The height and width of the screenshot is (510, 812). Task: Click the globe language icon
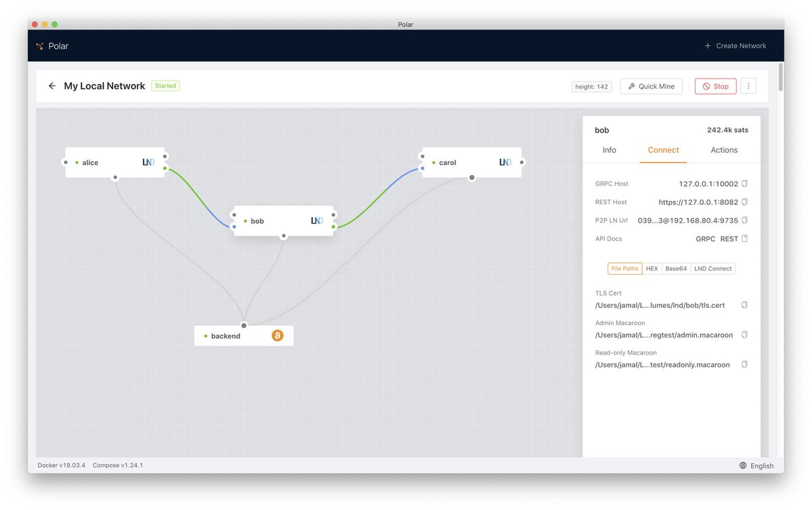click(743, 465)
